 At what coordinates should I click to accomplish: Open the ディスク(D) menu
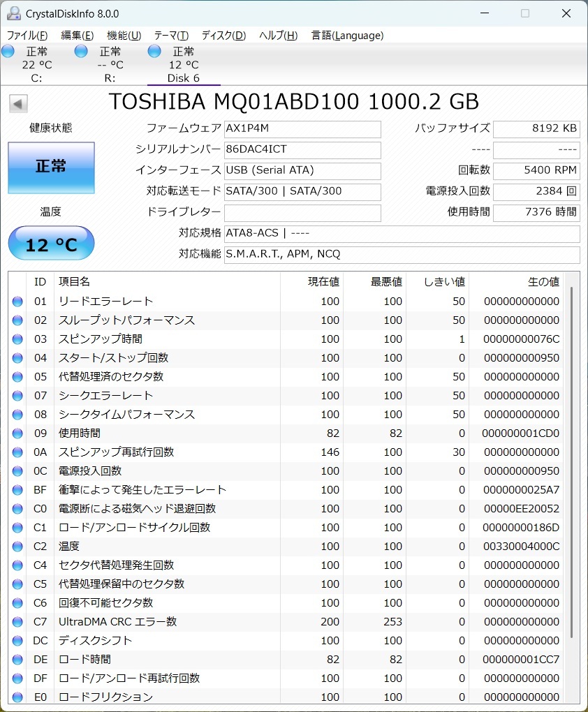[223, 36]
